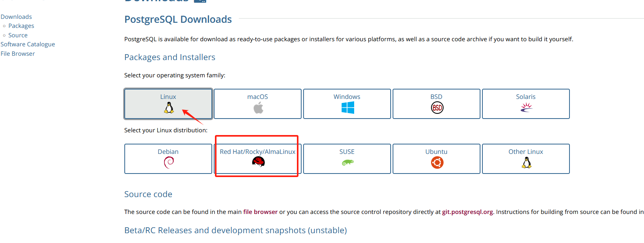Choose the Ubuntu distribution label
Viewport: 644px width, 243px height.
[436, 152]
